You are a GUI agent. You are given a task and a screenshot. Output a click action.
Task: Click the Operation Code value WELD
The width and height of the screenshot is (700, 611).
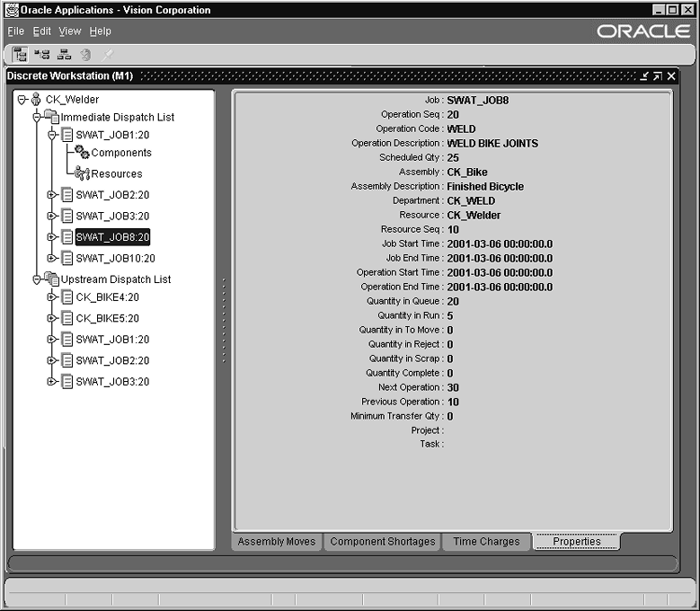pos(461,129)
